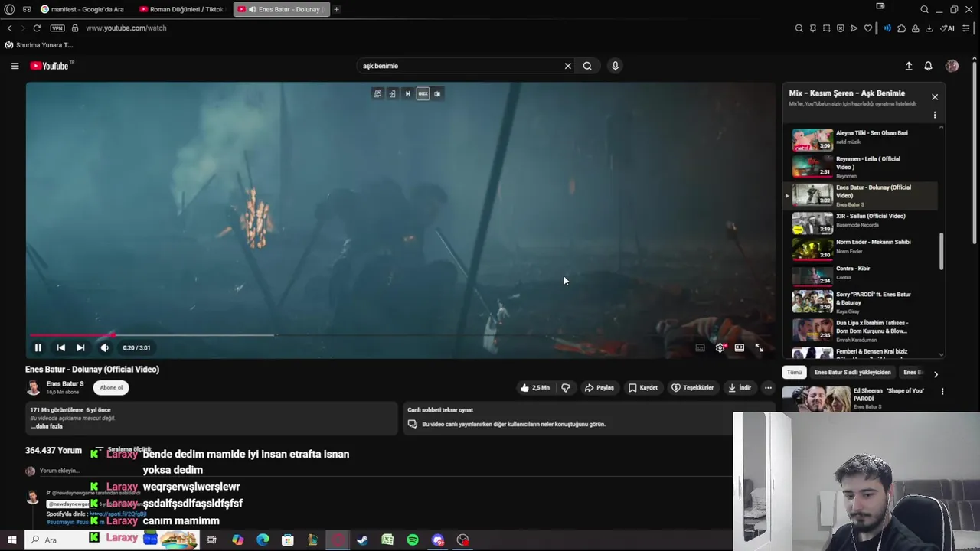Open the Enes Batur S channel avatar
This screenshot has height=551, width=980.
tap(34, 387)
